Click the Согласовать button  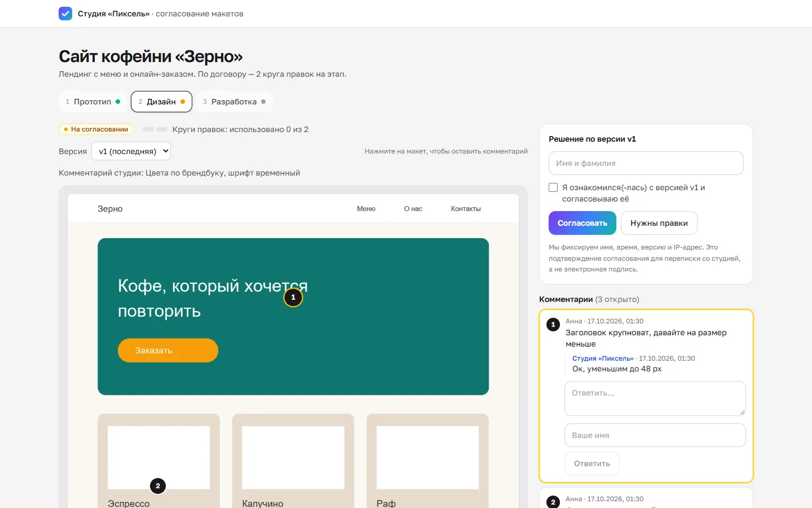[x=582, y=223]
